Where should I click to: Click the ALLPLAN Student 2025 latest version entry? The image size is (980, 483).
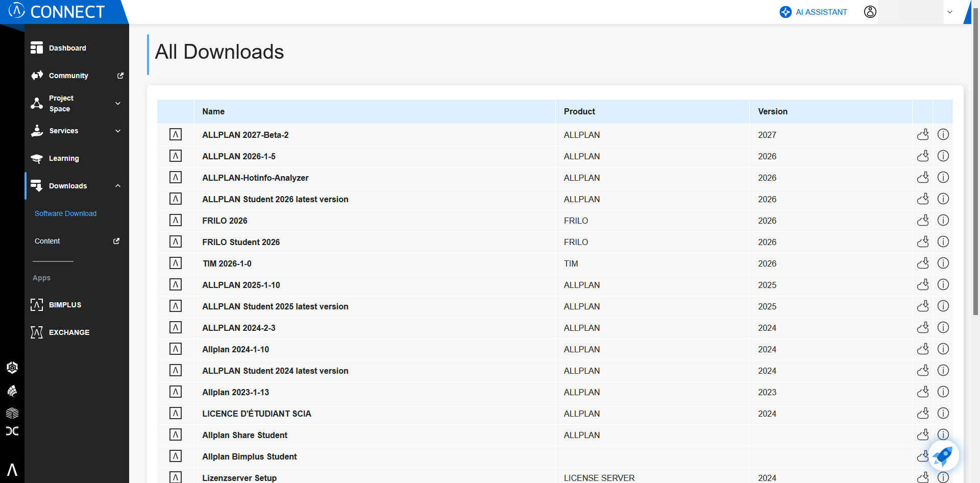point(275,306)
